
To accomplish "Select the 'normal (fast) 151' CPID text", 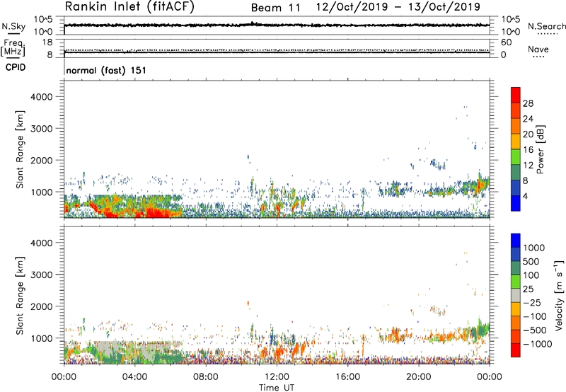I will coord(106,70).
